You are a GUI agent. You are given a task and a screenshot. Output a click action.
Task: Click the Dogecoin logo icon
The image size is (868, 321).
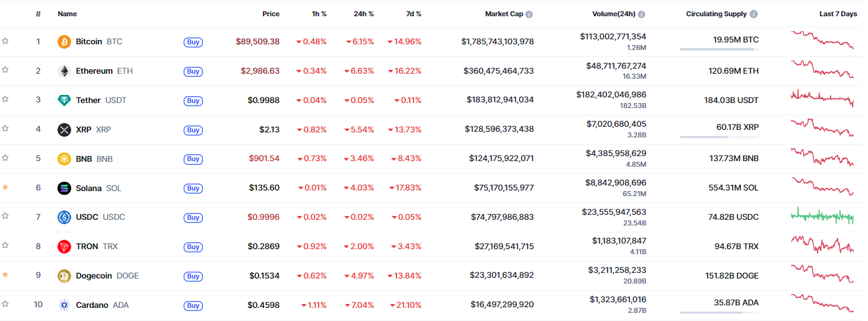[64, 276]
